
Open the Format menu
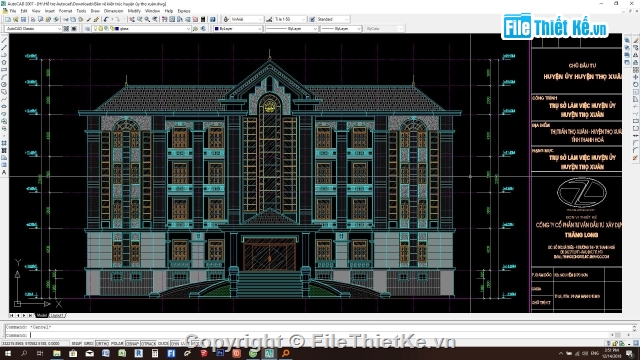(65, 11)
